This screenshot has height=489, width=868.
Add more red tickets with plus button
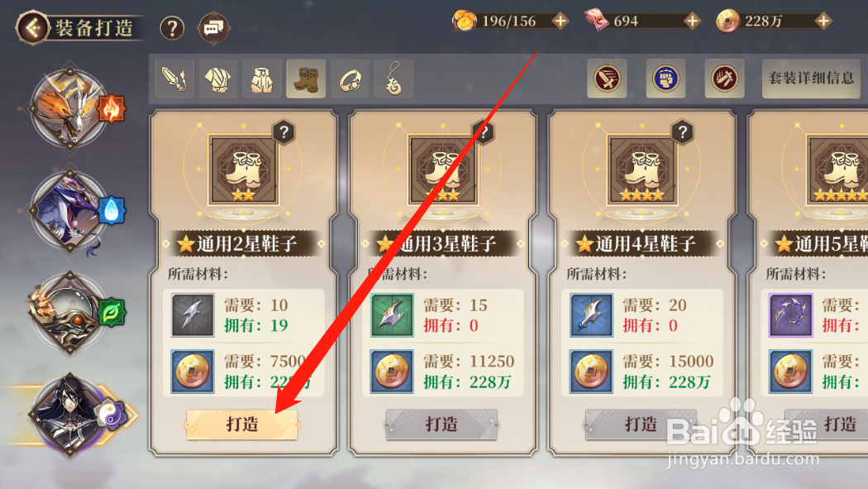[x=692, y=21]
